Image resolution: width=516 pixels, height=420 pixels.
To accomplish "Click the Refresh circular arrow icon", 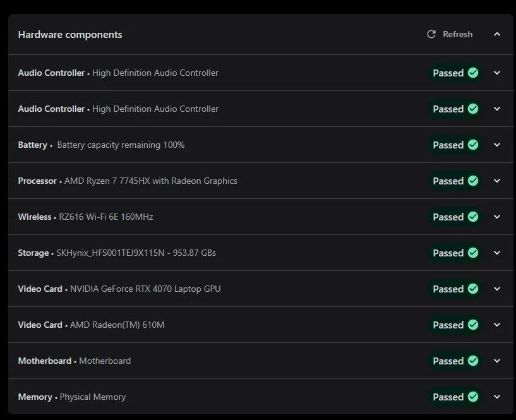I will point(431,34).
